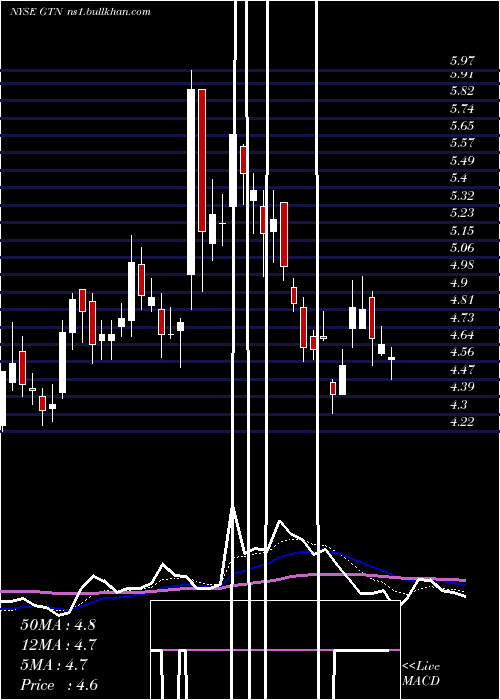Click the 12MA : 4.7 reading

pos(58,645)
